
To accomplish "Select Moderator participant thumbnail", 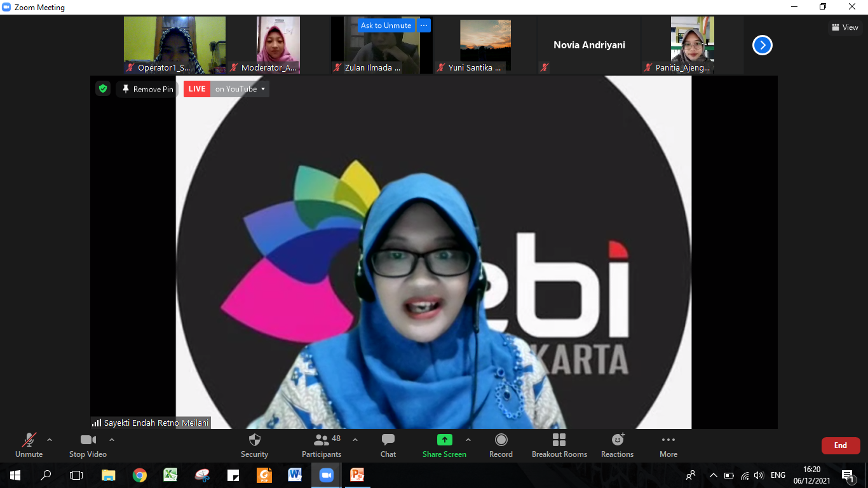I will (x=278, y=45).
